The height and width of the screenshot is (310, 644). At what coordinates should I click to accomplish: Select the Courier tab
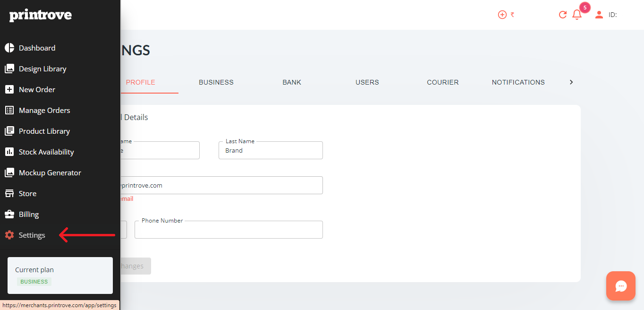[443, 82]
